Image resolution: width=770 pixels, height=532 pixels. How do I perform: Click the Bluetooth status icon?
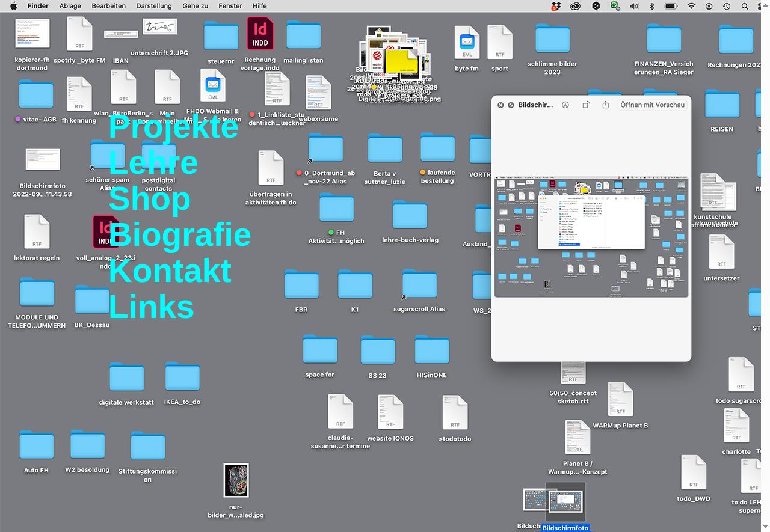pyautogui.click(x=652, y=6)
